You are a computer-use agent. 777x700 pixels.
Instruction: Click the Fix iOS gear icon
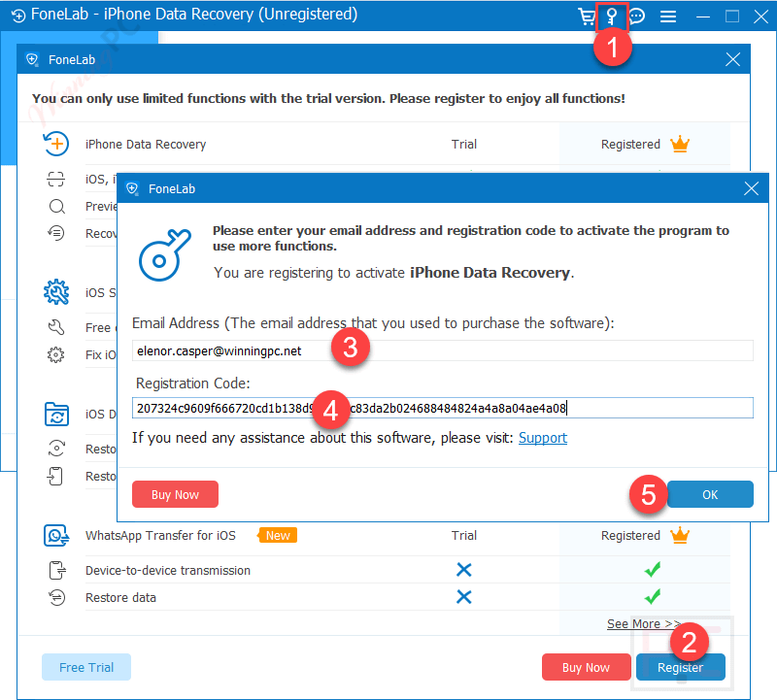pyautogui.click(x=58, y=355)
